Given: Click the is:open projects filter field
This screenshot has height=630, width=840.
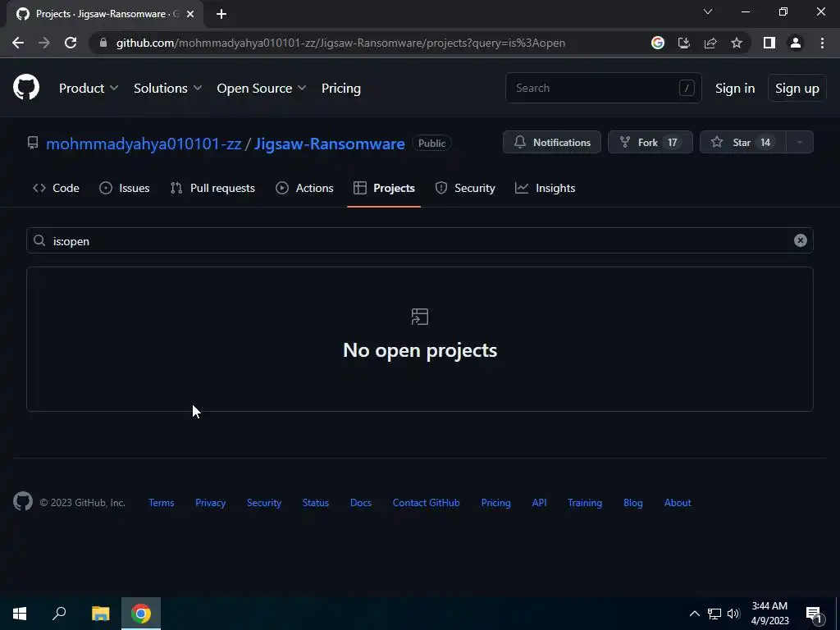Looking at the screenshot, I should point(419,240).
